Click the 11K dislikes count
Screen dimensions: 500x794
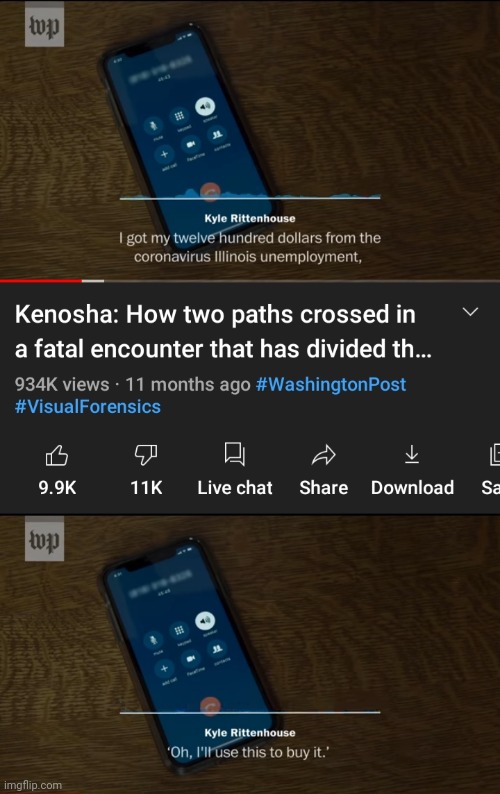tap(146, 488)
